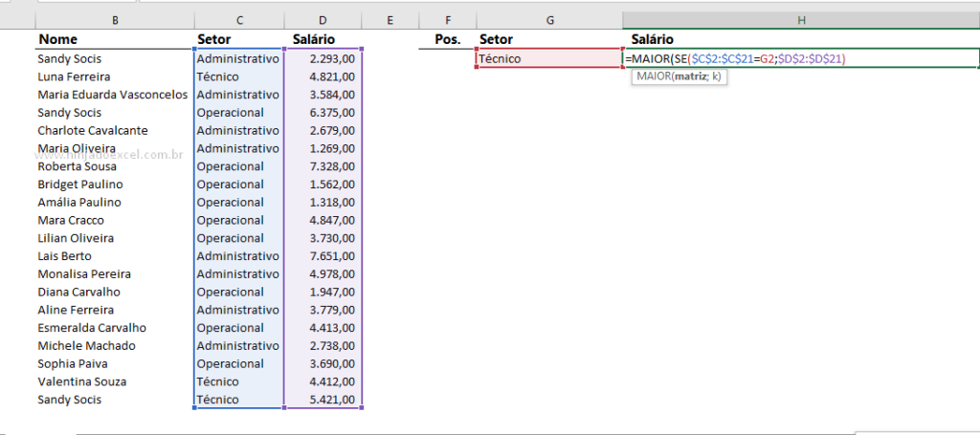
Task: Click the MAIOR(matriz; k) function tooltip
Action: point(679,76)
